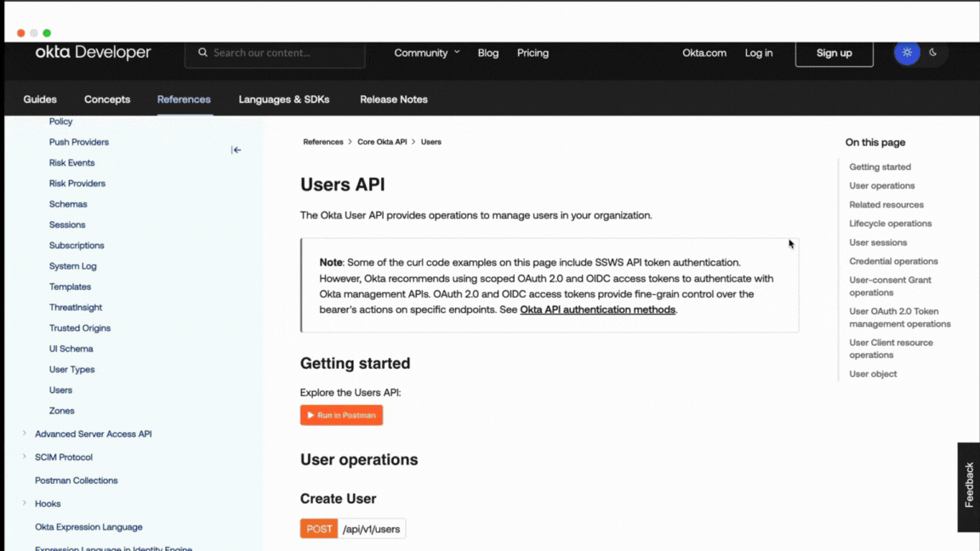Screen dimensions: 980x551
Task: Open the References tab
Action: [x=184, y=99]
